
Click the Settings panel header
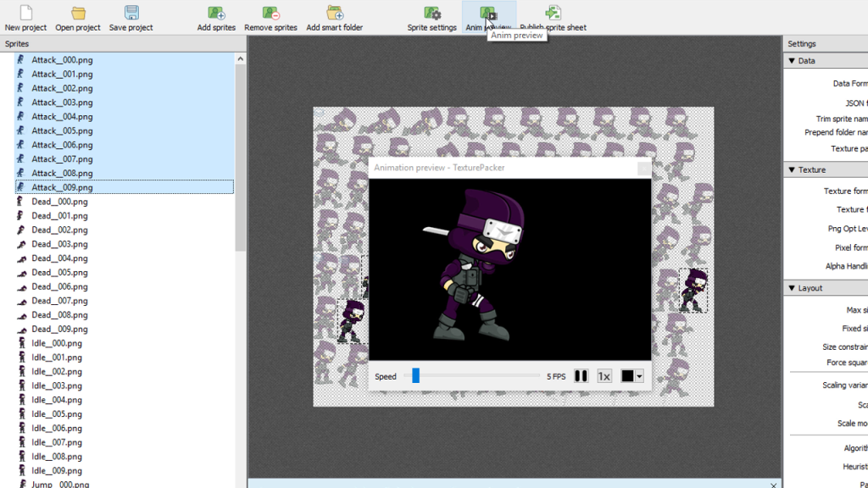(826, 44)
